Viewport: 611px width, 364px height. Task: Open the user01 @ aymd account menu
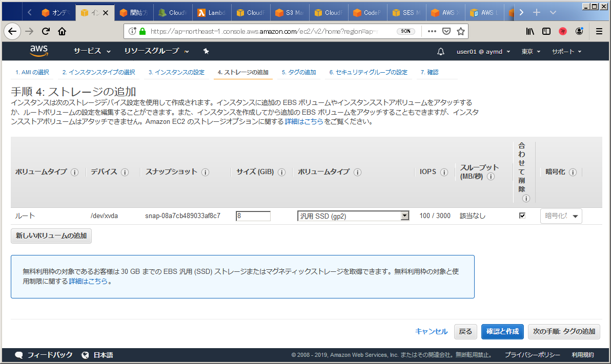(x=483, y=51)
